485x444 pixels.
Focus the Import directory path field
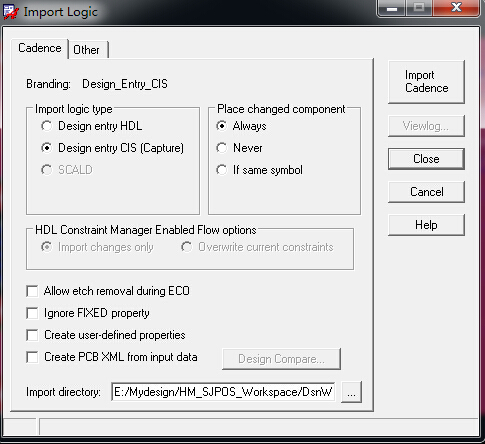pyautogui.click(x=223, y=392)
